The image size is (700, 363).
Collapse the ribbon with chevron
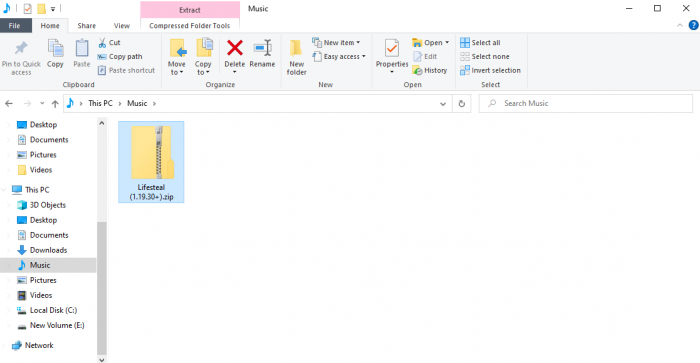point(680,25)
